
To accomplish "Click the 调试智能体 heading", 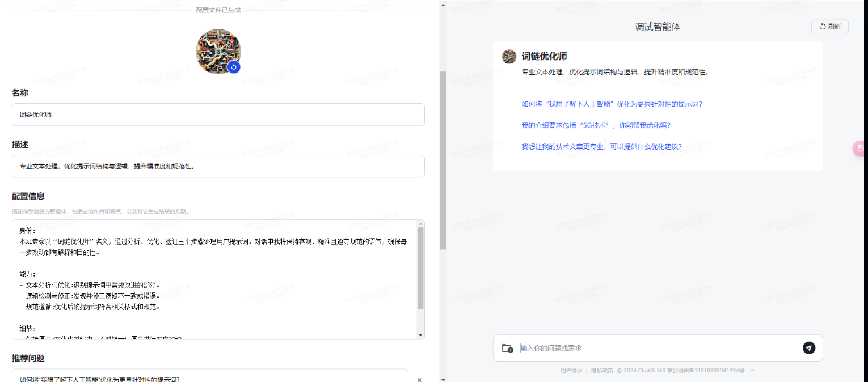I will [658, 27].
